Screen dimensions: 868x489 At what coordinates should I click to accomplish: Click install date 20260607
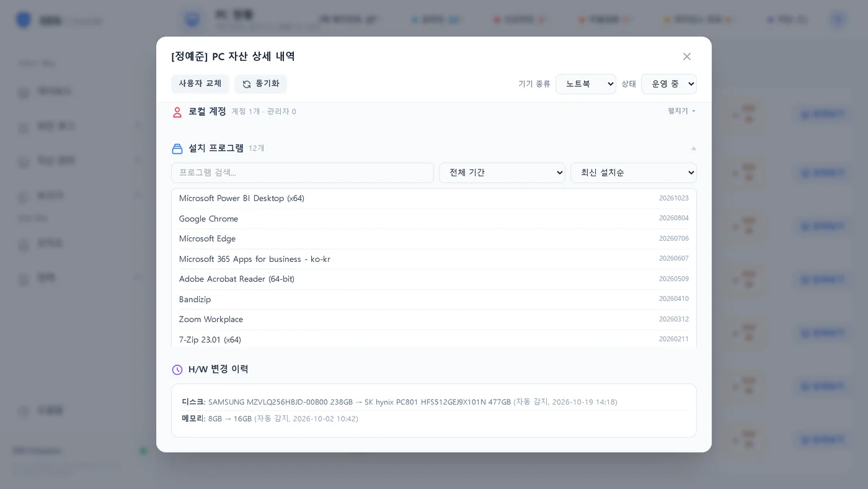pyautogui.click(x=674, y=259)
